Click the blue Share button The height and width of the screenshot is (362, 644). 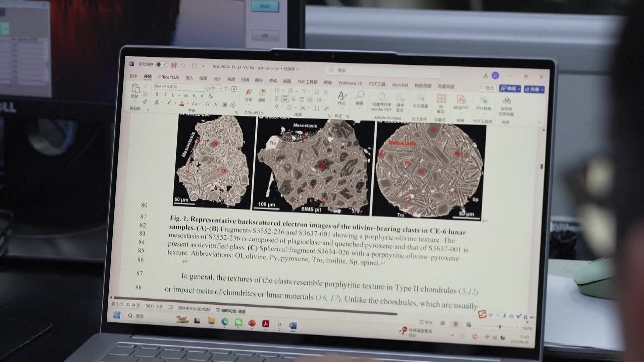click(x=534, y=89)
